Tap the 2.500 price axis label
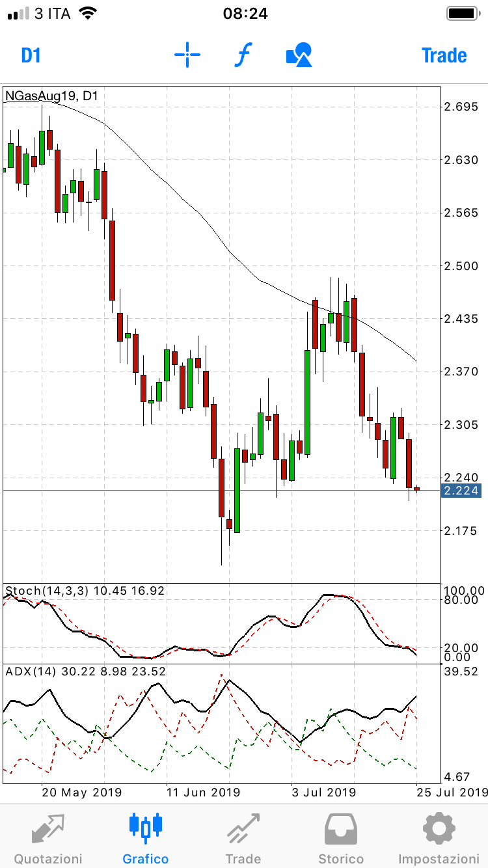The image size is (488, 868). coord(461,265)
